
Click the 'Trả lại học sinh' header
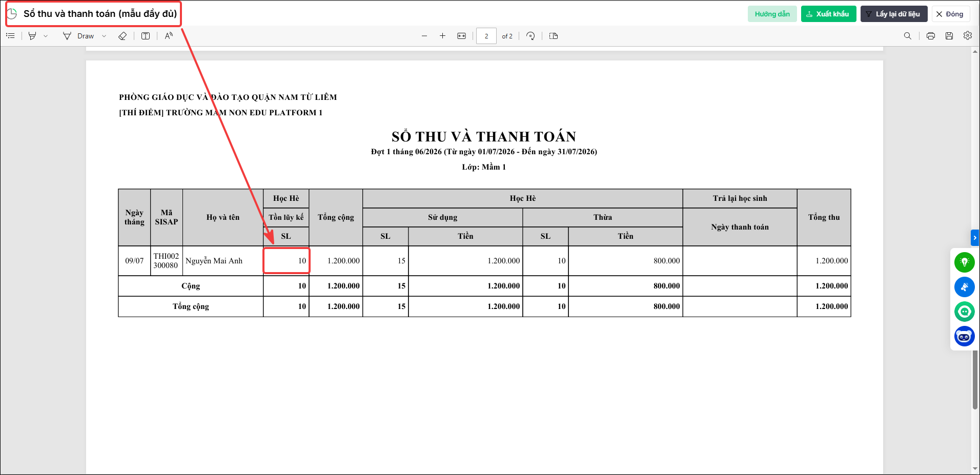point(740,198)
